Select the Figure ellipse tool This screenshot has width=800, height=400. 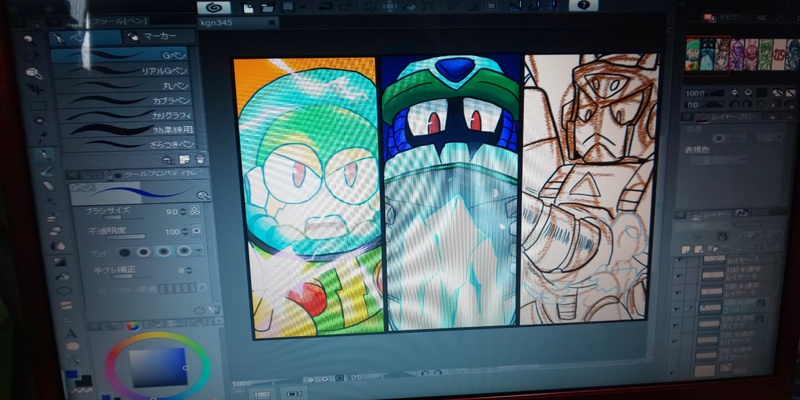pos(64,291)
